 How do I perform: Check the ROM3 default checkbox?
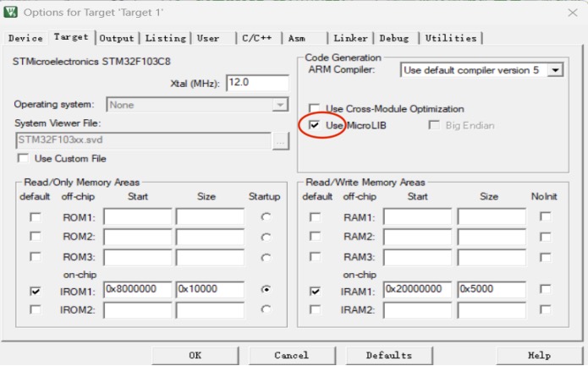tap(36, 257)
